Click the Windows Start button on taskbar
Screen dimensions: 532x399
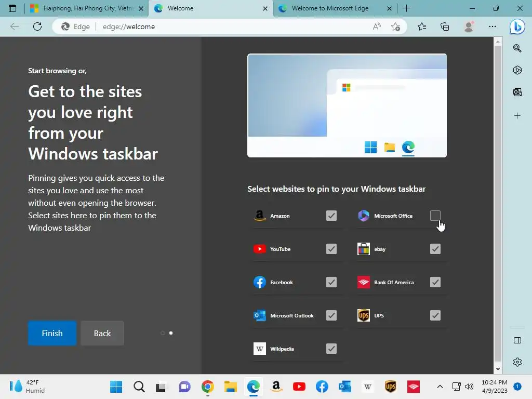coord(116,387)
